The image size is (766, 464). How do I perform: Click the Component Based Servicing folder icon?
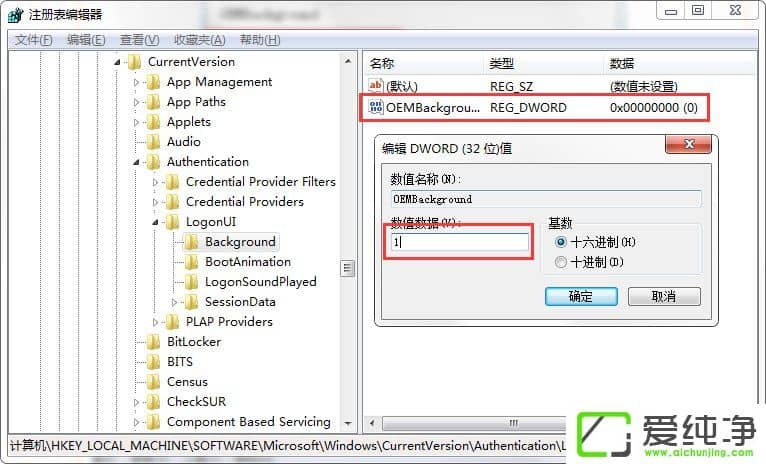(x=153, y=422)
